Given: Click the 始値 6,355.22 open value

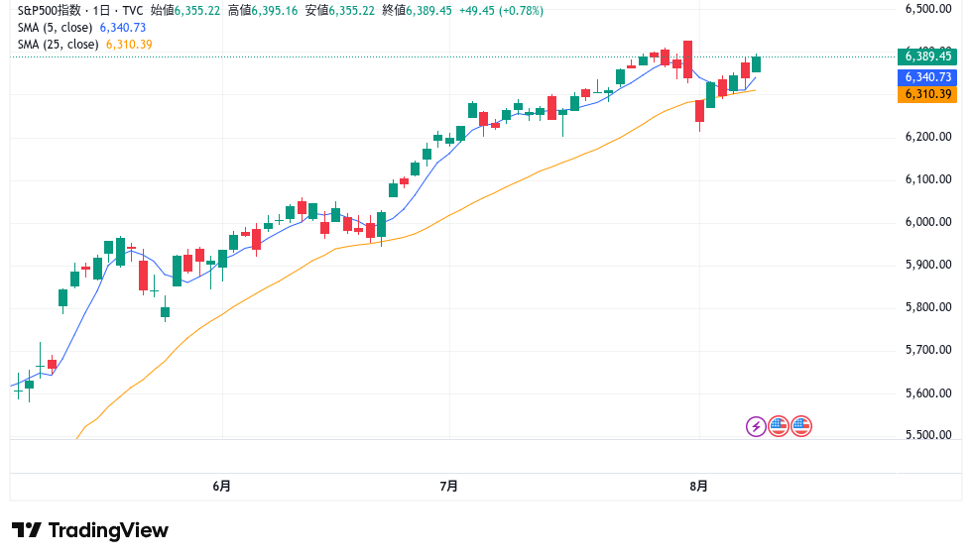Looking at the screenshot, I should click(185, 11).
